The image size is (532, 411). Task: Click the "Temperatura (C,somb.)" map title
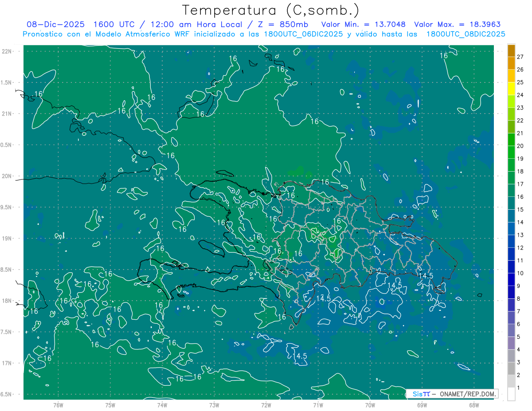[270, 10]
